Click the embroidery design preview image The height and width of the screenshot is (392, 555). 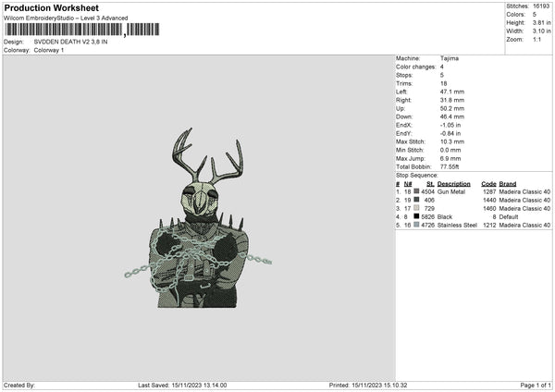[x=198, y=218]
